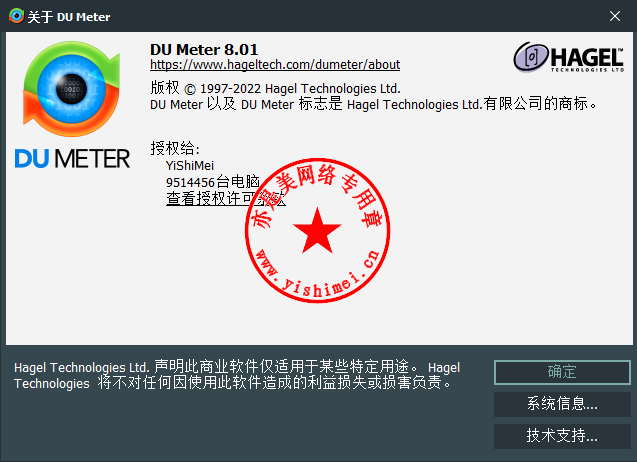The width and height of the screenshot is (637, 462).
Task: Open 技术支持... button
Action: point(562,436)
